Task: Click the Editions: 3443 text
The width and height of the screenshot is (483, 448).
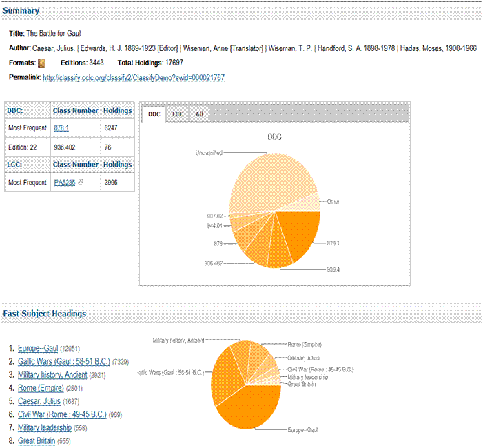Action: coord(82,63)
